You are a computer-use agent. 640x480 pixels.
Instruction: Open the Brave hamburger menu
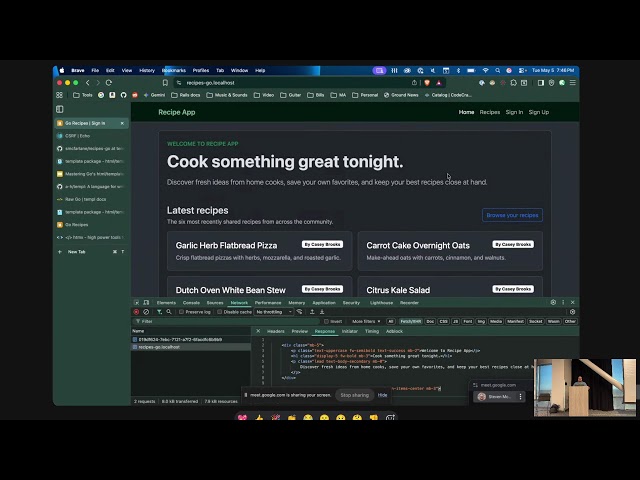573,83
